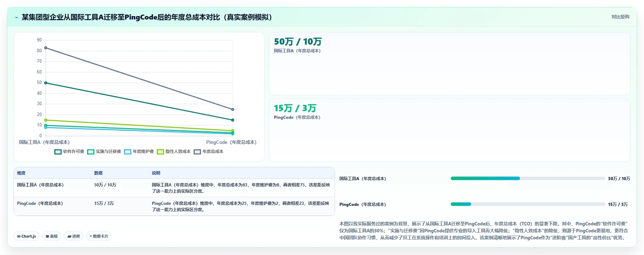Select the 软件许可费 point at 15 on PingCode side
The height and width of the screenshot is (255, 644).
click(x=233, y=120)
